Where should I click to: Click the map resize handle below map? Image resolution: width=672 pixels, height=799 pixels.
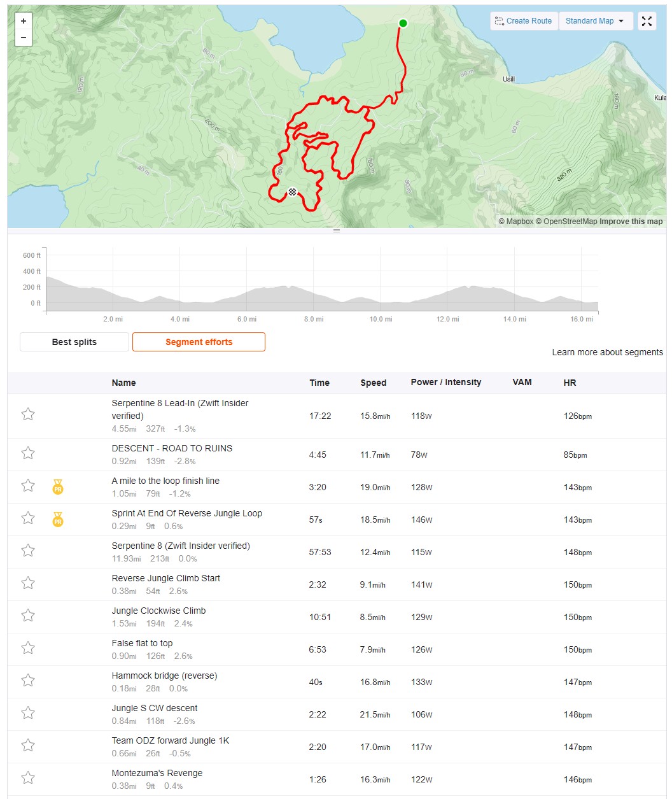[337, 230]
